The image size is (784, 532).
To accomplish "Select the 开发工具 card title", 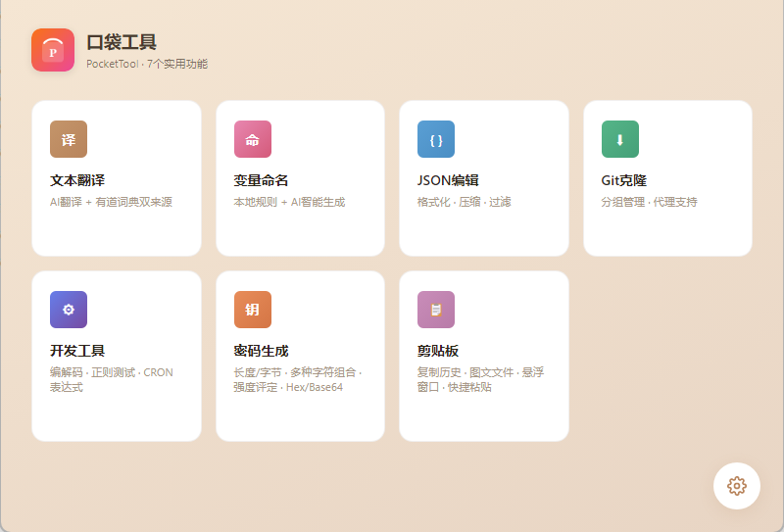I will (77, 351).
